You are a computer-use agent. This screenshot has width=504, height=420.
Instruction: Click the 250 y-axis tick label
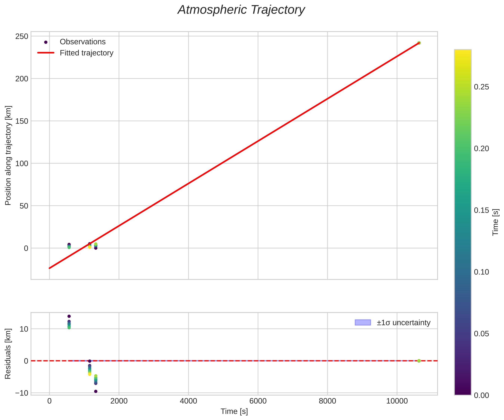tap(22, 36)
